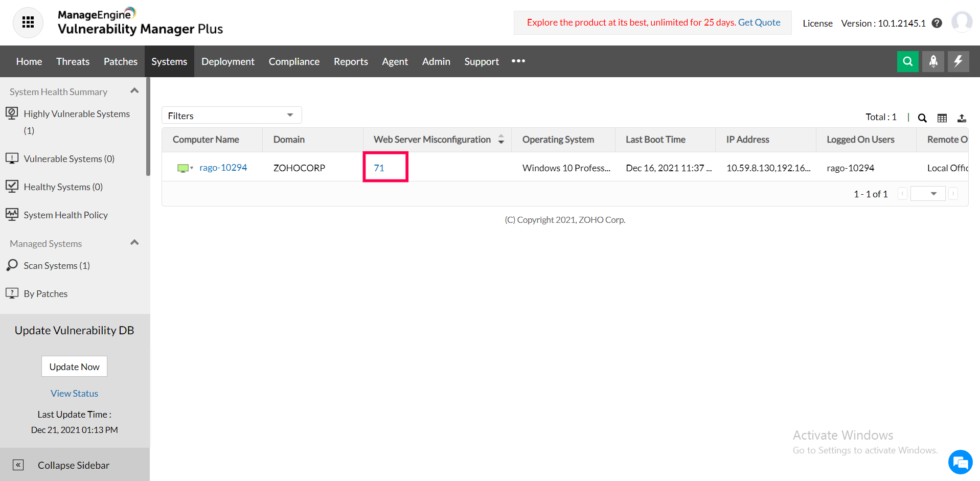Open the License link

[817, 23]
